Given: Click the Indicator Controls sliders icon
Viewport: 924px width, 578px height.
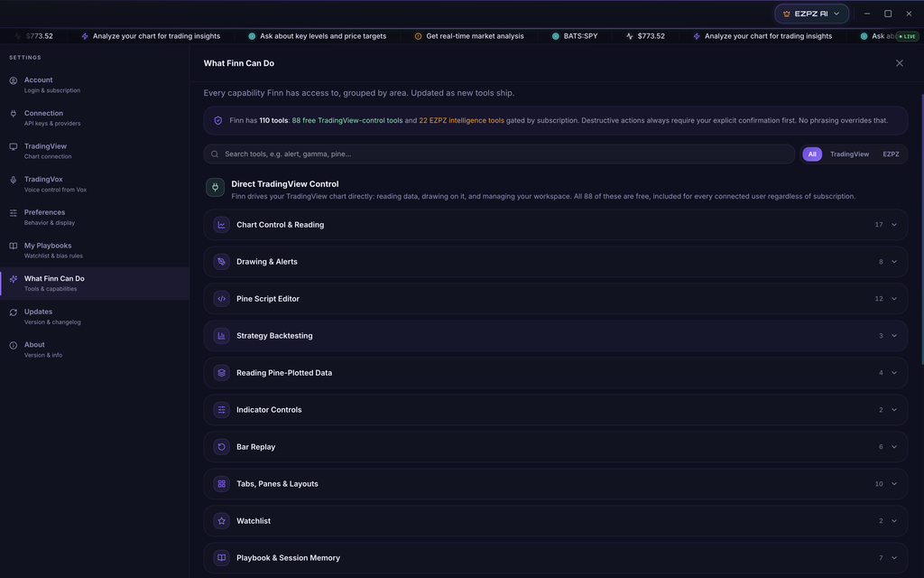Looking at the screenshot, I should coord(222,410).
